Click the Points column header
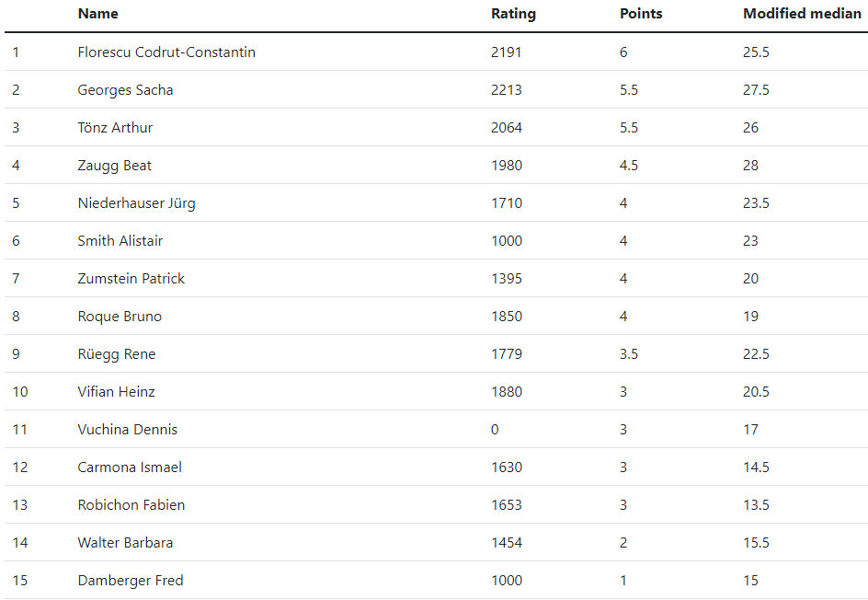This screenshot has width=868, height=600. pyautogui.click(x=641, y=14)
